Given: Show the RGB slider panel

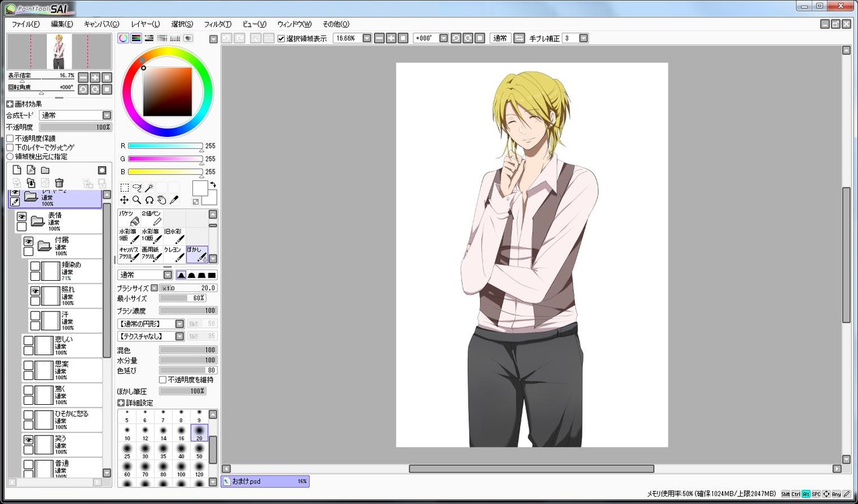Looking at the screenshot, I should (136, 38).
